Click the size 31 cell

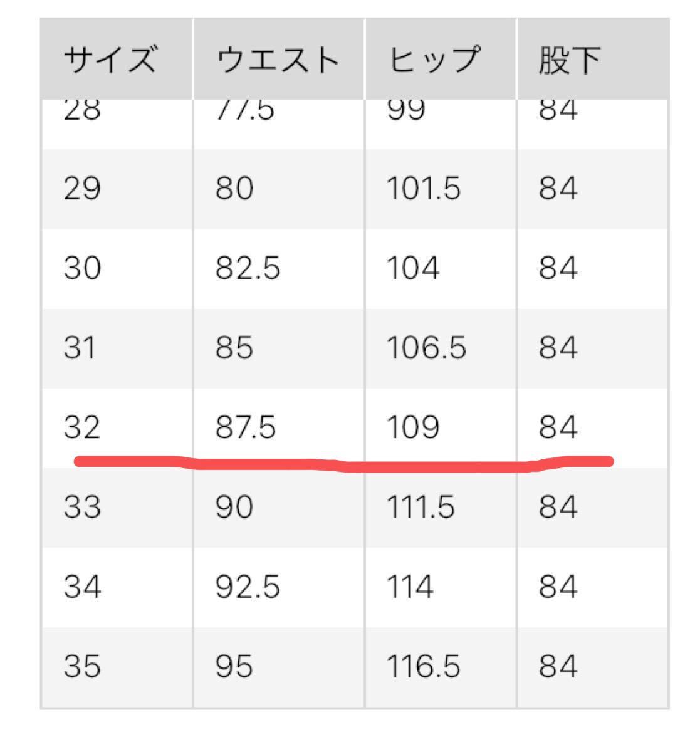pos(80,347)
